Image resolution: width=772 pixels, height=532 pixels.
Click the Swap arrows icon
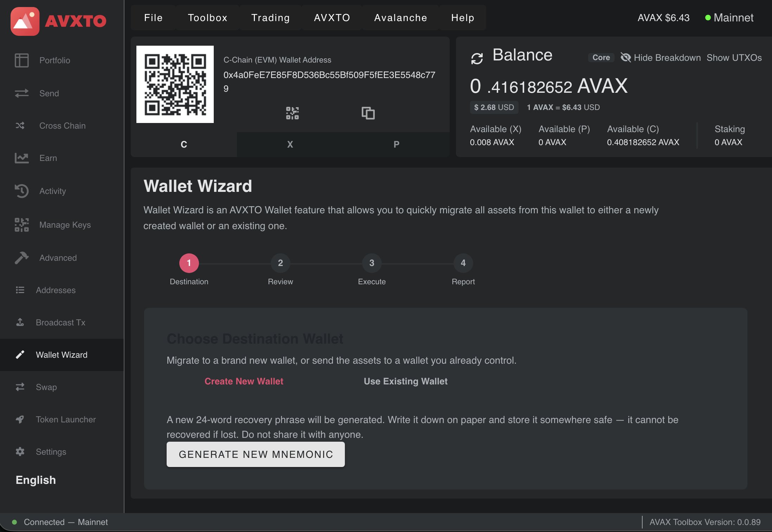pyautogui.click(x=20, y=387)
